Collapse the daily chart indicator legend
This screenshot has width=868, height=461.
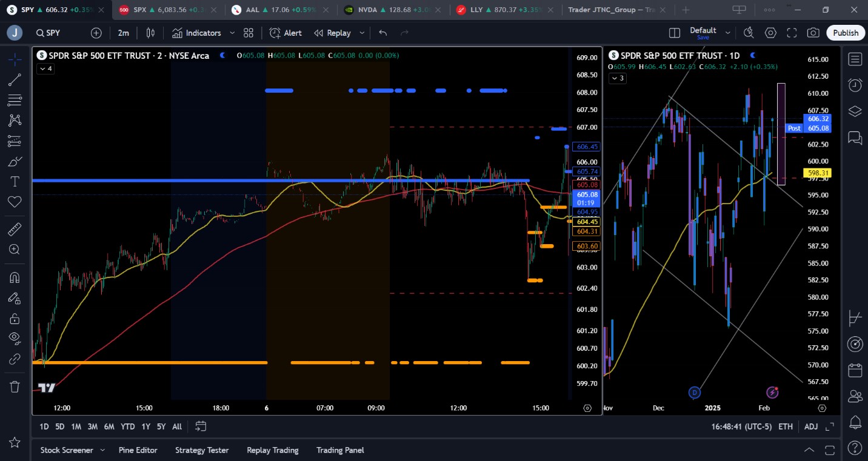point(618,78)
